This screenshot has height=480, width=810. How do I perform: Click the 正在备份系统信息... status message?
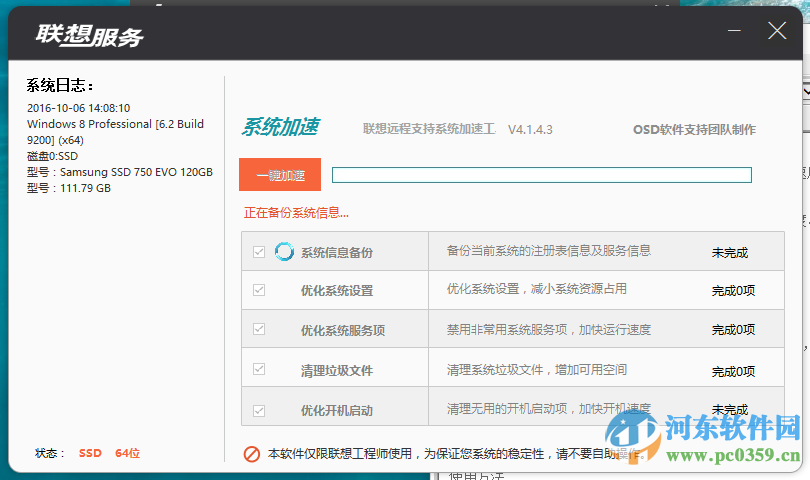(296, 212)
